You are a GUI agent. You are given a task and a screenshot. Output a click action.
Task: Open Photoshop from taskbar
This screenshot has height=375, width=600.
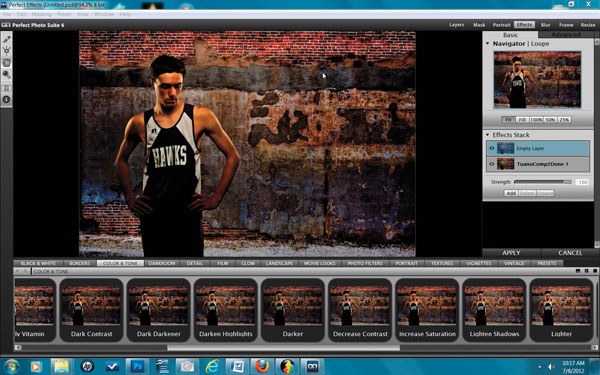137,367
